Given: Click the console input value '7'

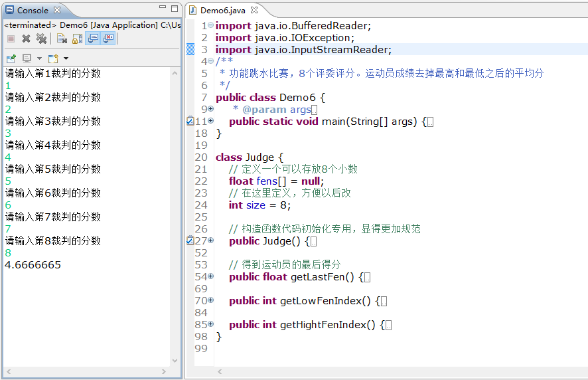Looking at the screenshot, I should (x=8, y=229).
